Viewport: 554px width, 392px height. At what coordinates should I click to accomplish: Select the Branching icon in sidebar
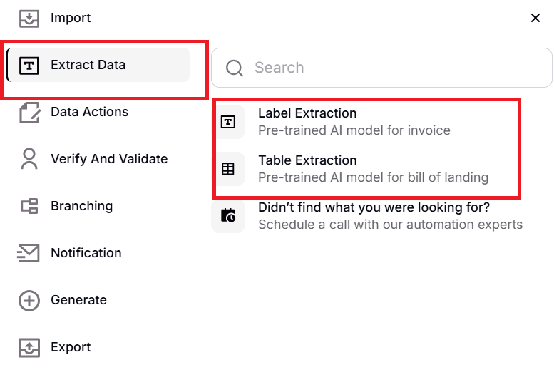coord(29,207)
